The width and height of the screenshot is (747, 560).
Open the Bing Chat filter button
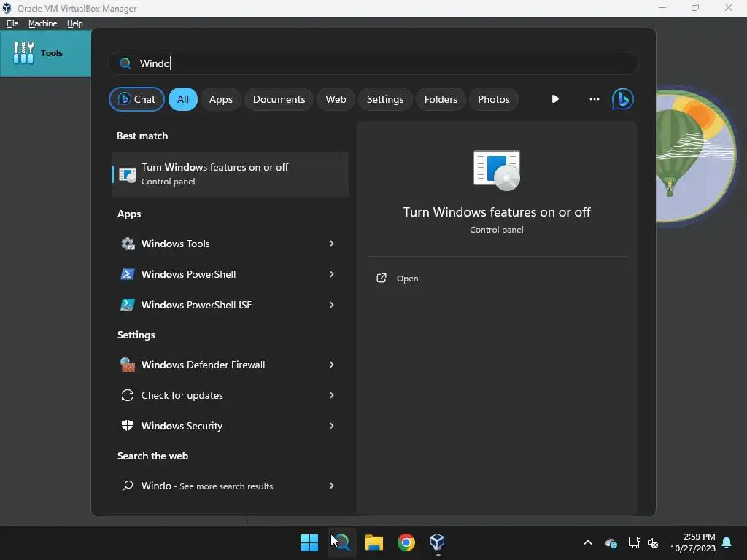pos(136,99)
